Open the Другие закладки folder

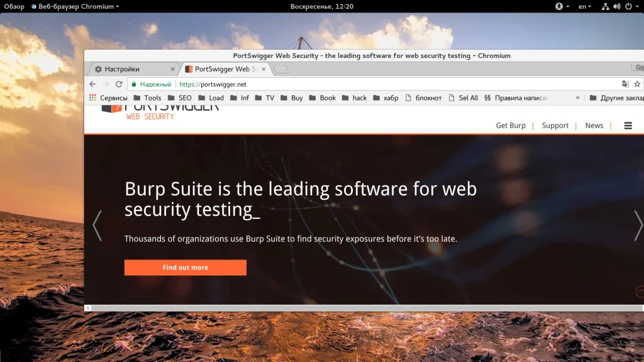coord(616,97)
